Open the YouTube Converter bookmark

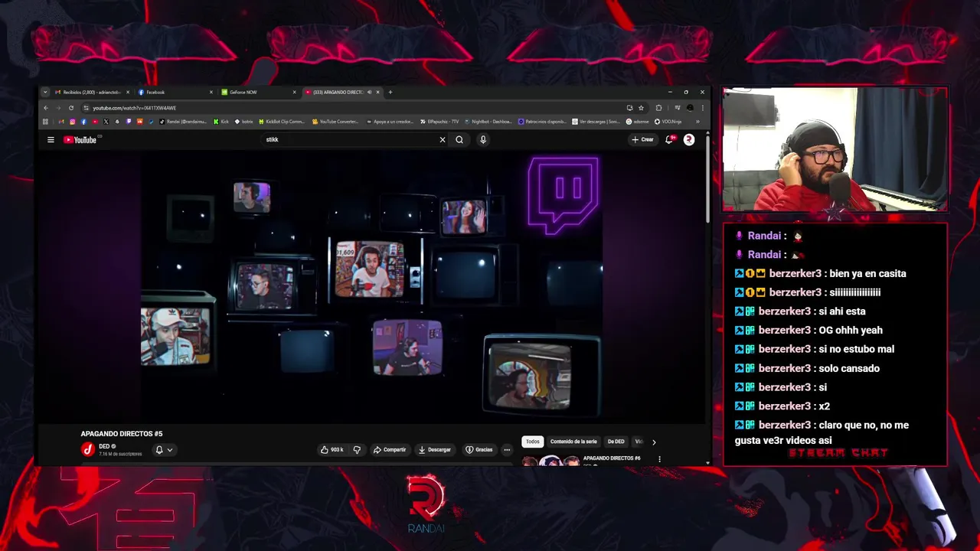[x=335, y=122]
